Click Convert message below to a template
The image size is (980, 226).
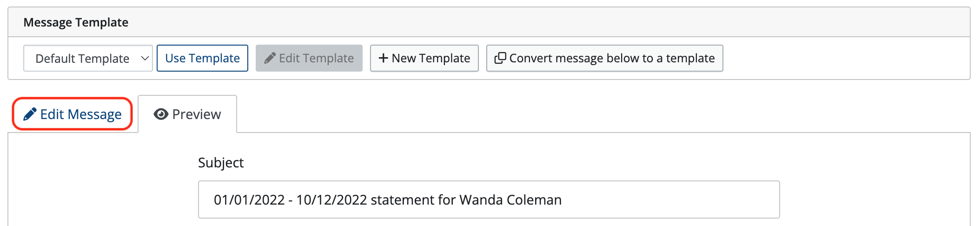(x=604, y=58)
